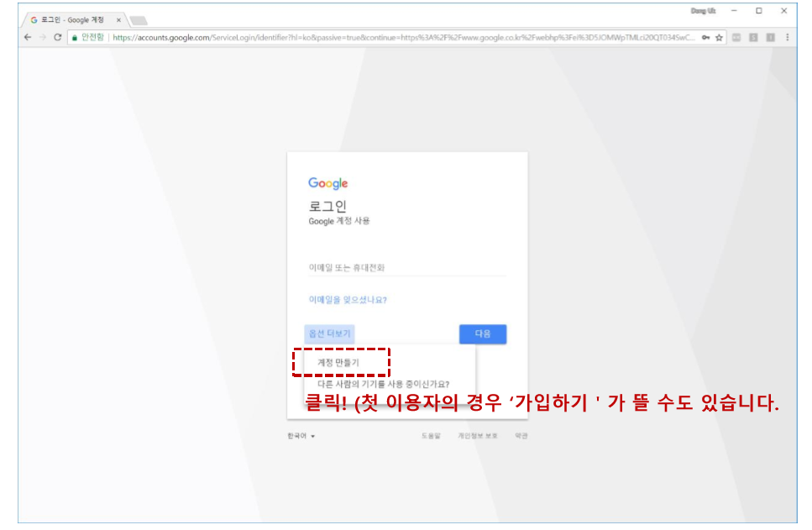Reload the page with the refresh icon
This screenshot has width=812, height=530.
57,37
